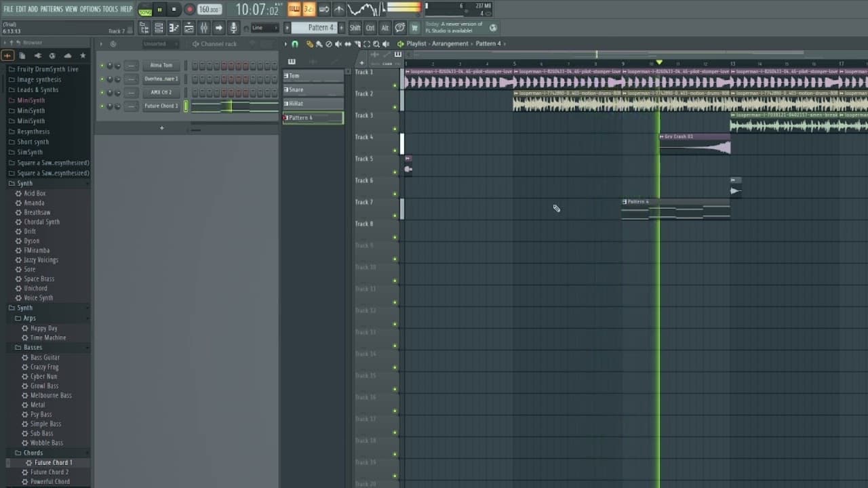Image resolution: width=868 pixels, height=488 pixels.
Task: Click the Ctrl key button
Action: [x=370, y=28]
